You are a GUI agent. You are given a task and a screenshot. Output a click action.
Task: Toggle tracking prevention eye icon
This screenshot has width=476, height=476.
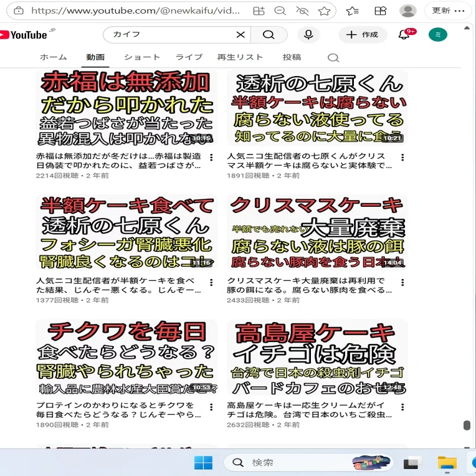302,11
